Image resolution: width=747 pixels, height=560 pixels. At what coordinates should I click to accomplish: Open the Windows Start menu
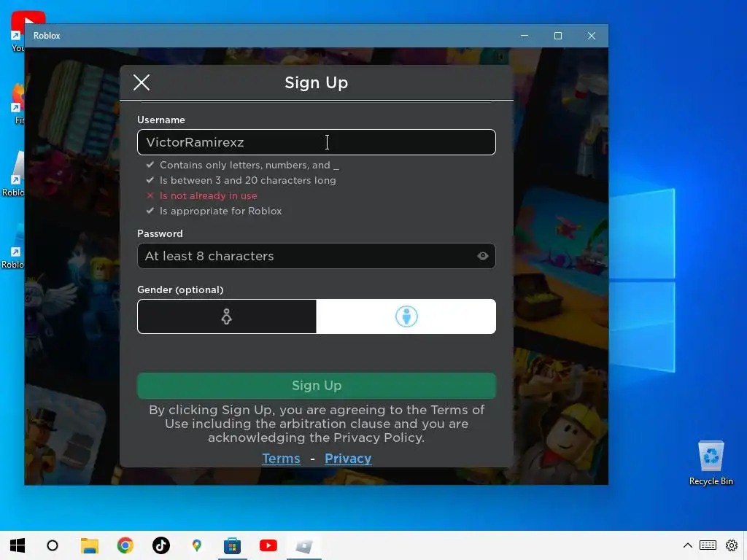click(18, 545)
